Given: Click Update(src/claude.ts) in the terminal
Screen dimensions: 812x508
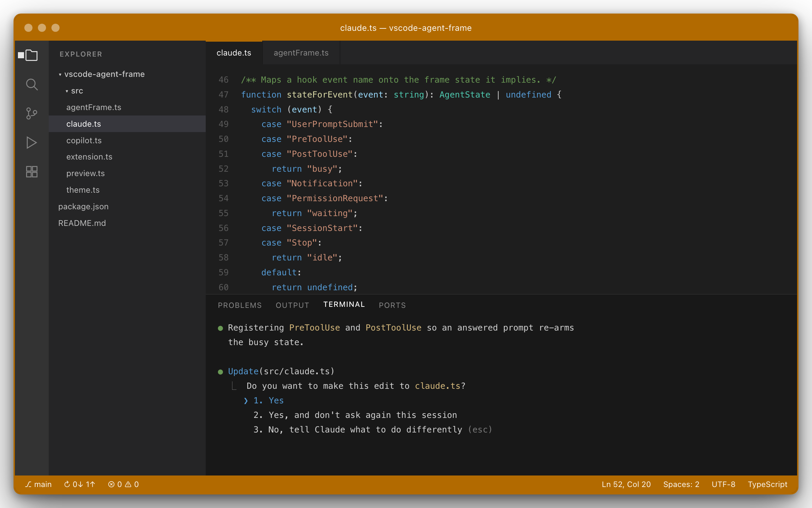Looking at the screenshot, I should click(281, 372).
